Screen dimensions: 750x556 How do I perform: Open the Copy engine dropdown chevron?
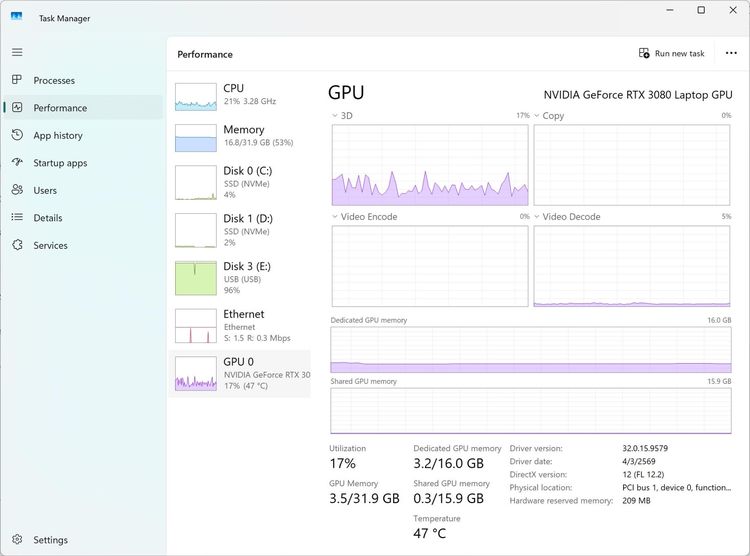pyautogui.click(x=537, y=115)
